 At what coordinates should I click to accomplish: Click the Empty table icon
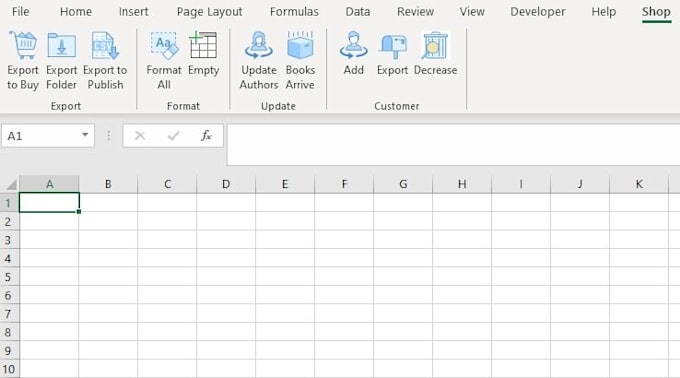click(203, 45)
